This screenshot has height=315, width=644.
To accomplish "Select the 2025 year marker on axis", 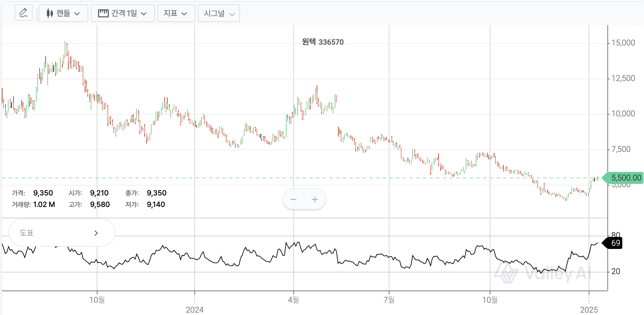I will 589,310.
